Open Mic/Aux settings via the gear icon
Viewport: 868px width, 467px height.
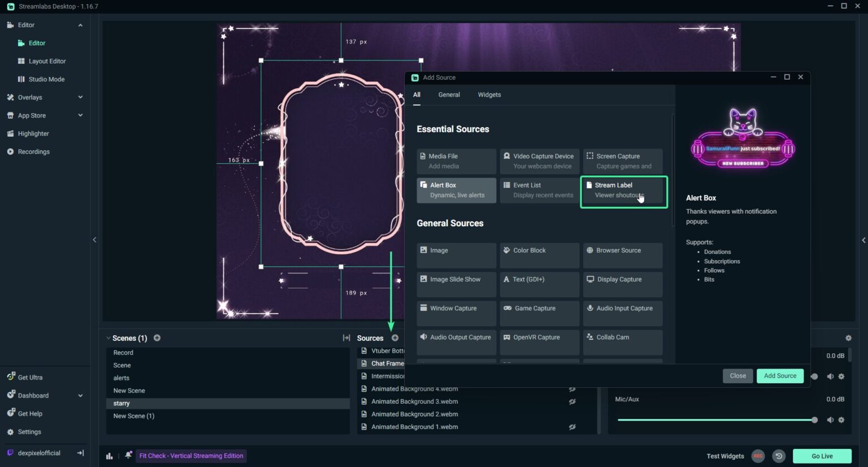(841, 420)
